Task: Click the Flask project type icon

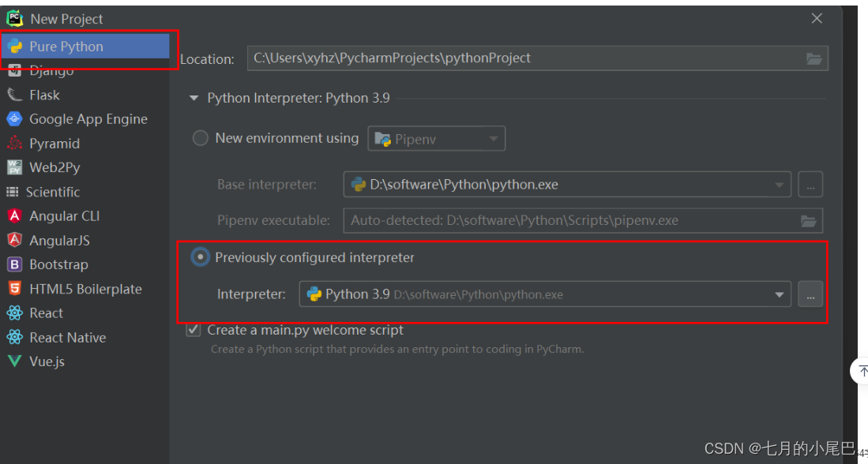Action: point(14,95)
